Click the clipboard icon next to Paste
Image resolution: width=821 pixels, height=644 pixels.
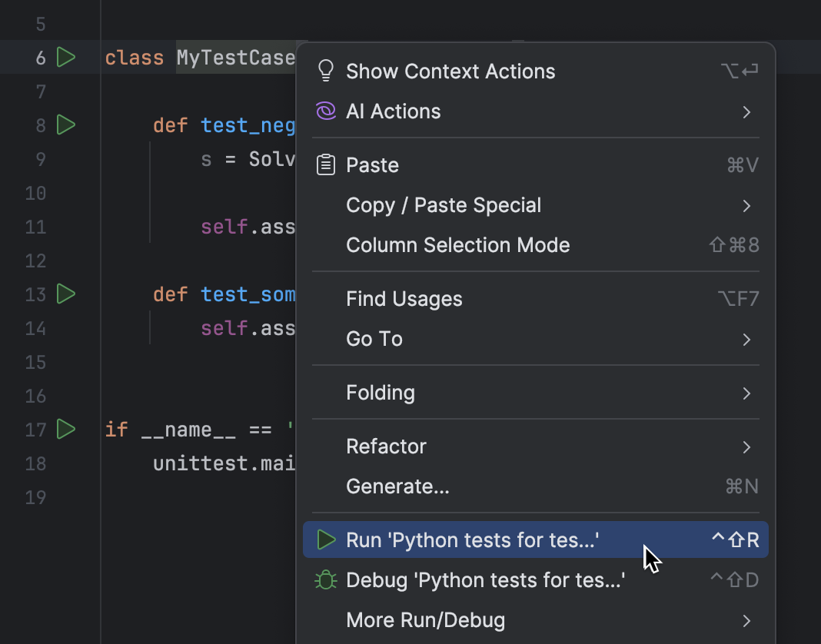point(325,164)
